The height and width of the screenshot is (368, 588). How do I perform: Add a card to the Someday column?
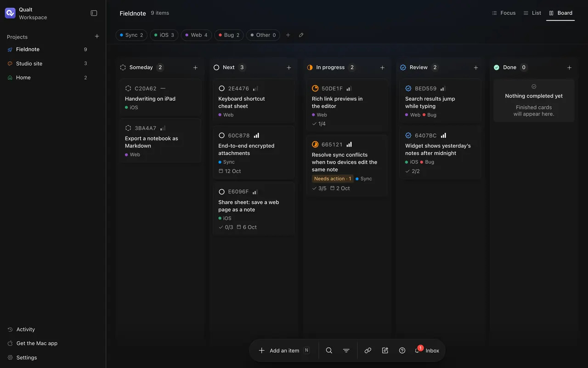click(195, 68)
